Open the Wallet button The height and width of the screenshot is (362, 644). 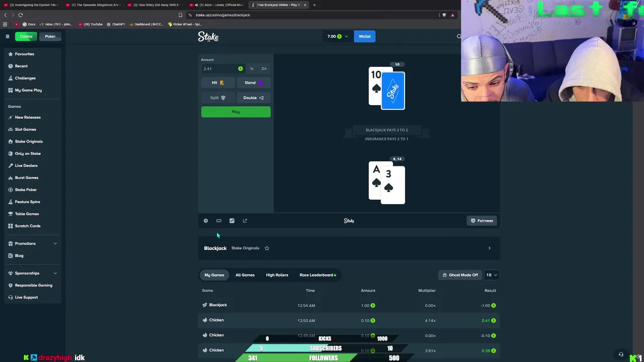click(365, 36)
